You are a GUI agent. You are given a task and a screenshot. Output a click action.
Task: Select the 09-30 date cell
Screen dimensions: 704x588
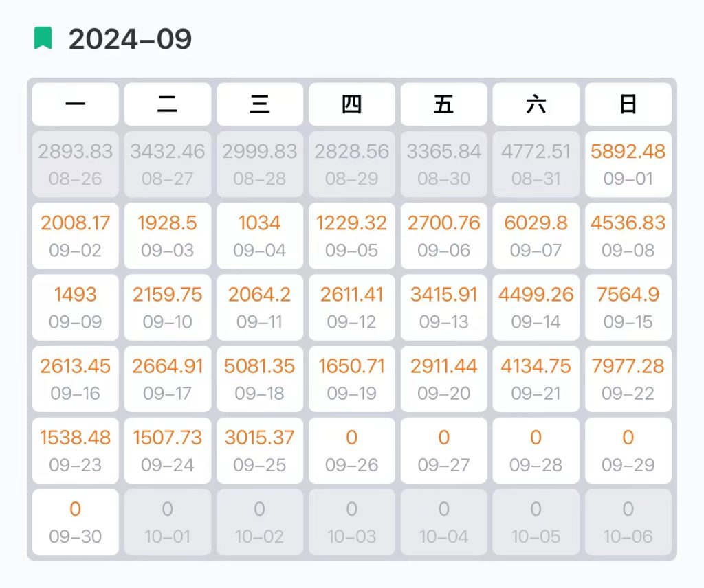click(x=76, y=521)
